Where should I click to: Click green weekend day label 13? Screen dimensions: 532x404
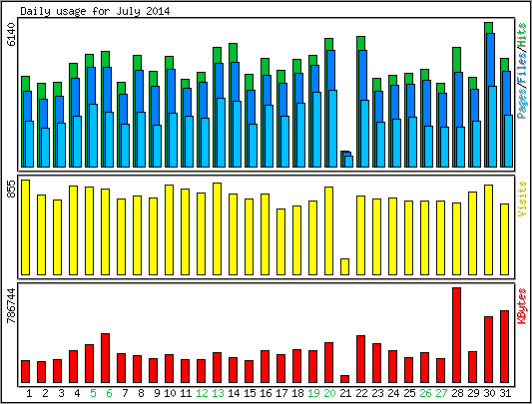coord(218,393)
